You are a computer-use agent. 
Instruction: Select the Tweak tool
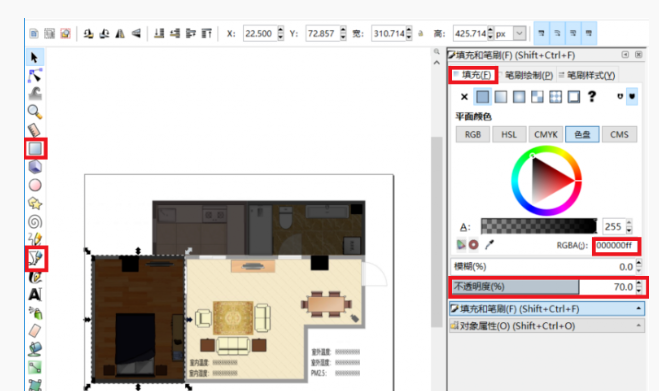pos(34,93)
